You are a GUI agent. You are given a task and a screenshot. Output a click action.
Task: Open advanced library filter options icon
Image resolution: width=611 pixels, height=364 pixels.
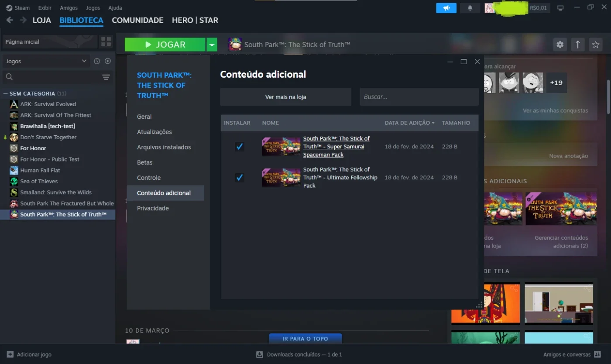coord(106,77)
